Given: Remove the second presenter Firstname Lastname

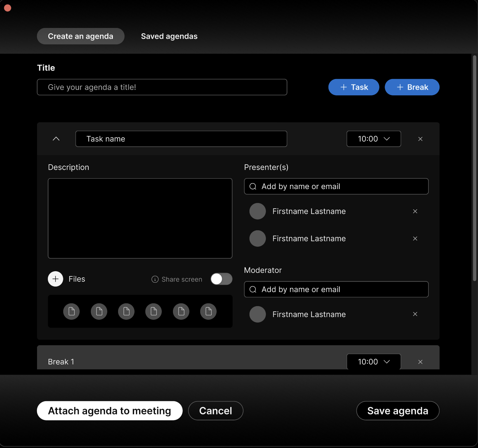Looking at the screenshot, I should coord(415,238).
